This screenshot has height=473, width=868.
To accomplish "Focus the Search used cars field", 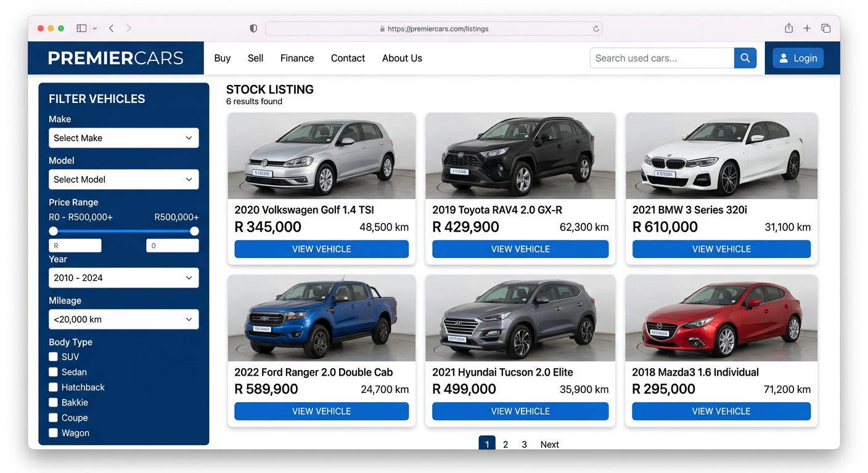I will tap(662, 58).
